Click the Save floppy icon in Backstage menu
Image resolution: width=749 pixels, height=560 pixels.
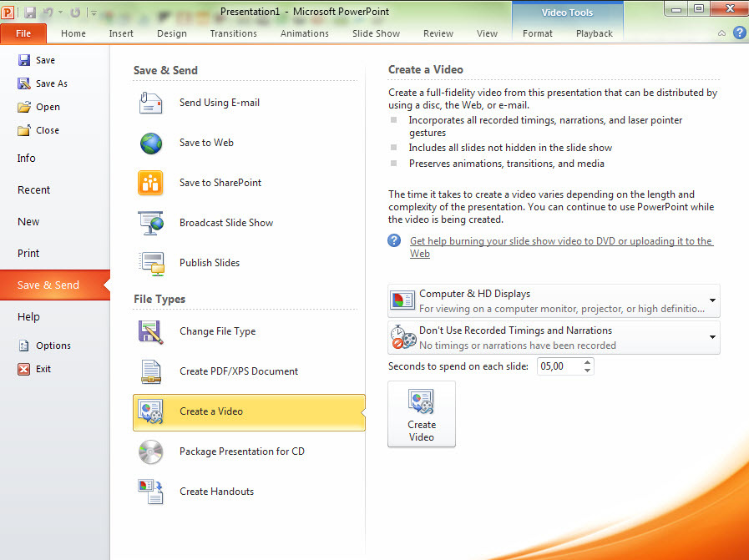[24, 60]
